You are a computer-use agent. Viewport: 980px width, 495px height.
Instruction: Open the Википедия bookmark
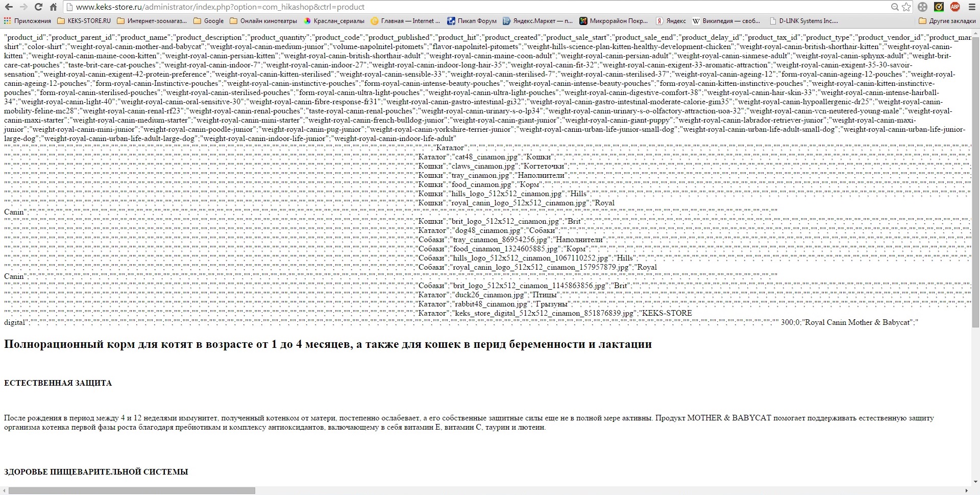point(726,21)
